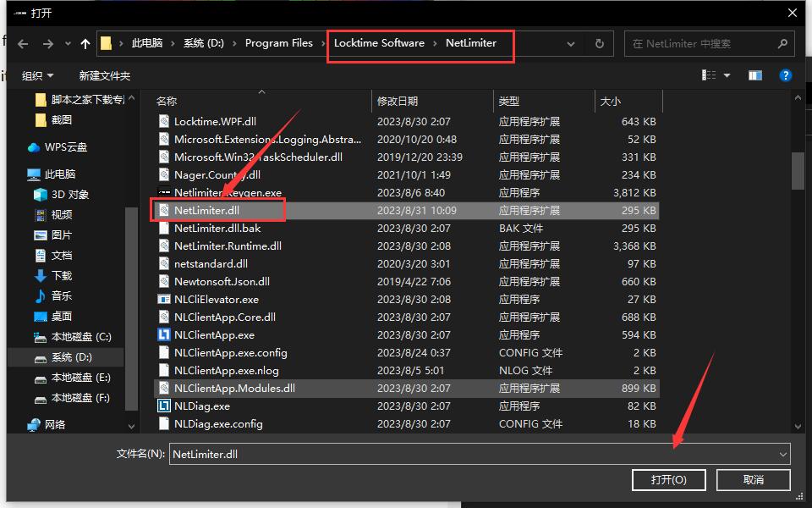This screenshot has width=812, height=508.
Task: Go forward with the right arrow button
Action: click(47, 44)
